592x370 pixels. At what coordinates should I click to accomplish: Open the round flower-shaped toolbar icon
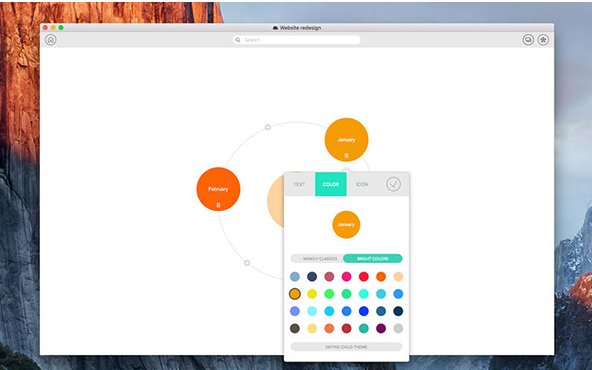(x=543, y=40)
